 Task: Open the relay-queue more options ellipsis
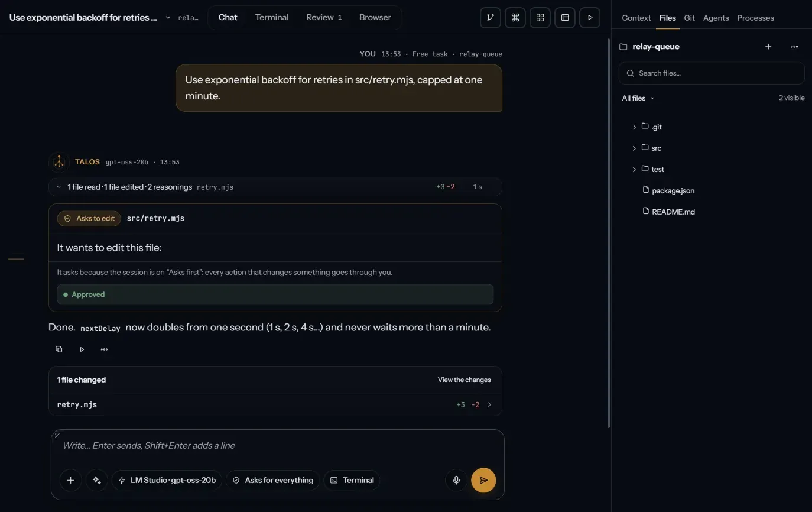794,47
